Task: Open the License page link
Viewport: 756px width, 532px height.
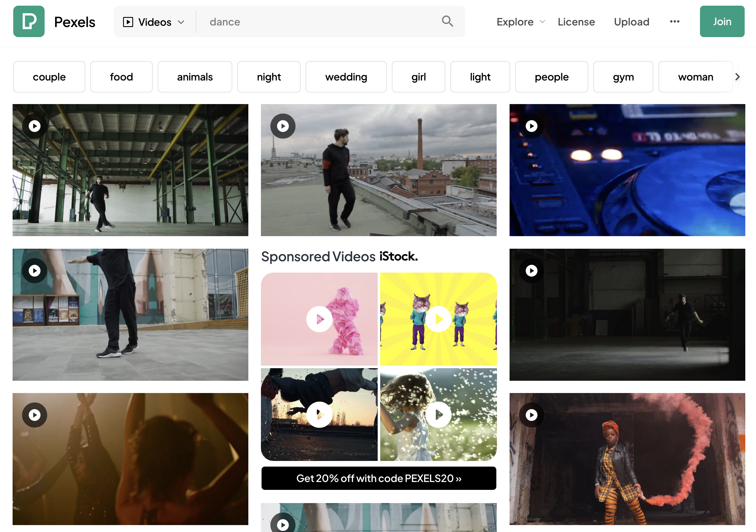Action: point(576,22)
